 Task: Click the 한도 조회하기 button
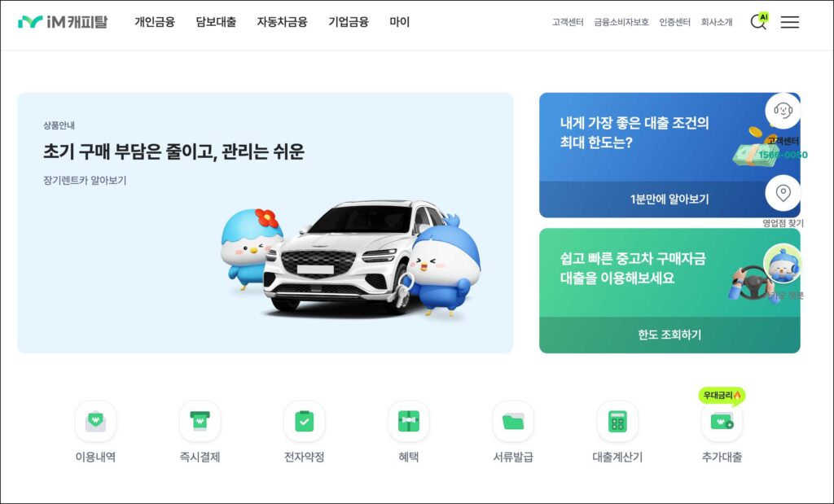pyautogui.click(x=669, y=335)
